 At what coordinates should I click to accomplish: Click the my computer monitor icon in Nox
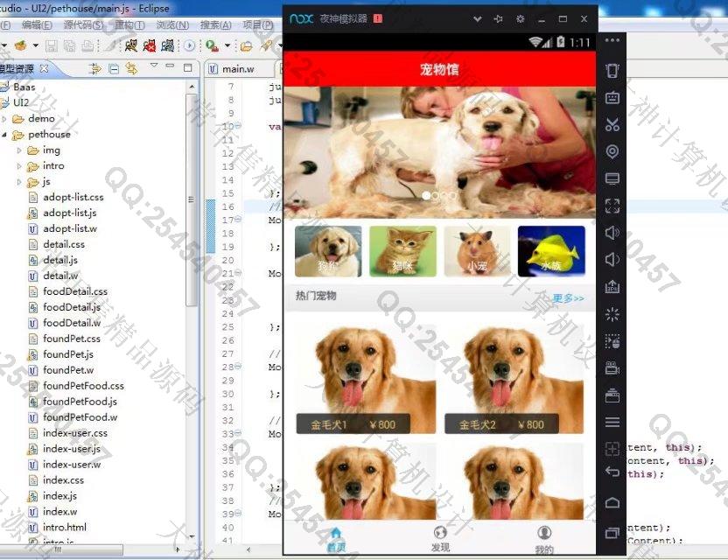612,178
